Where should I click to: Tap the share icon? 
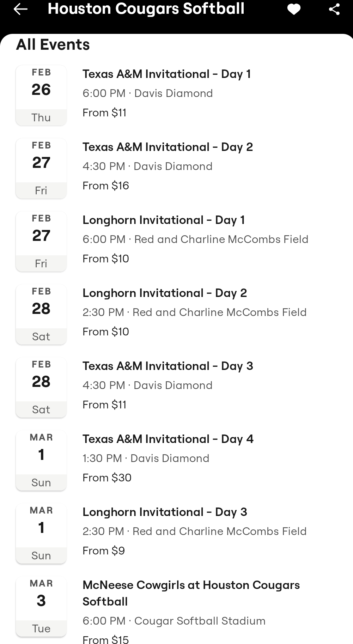click(334, 9)
